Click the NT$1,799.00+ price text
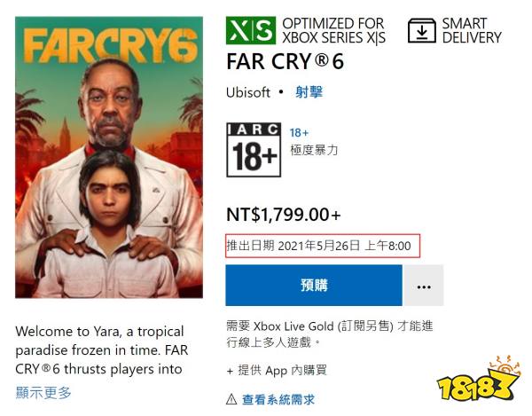 [x=284, y=215]
